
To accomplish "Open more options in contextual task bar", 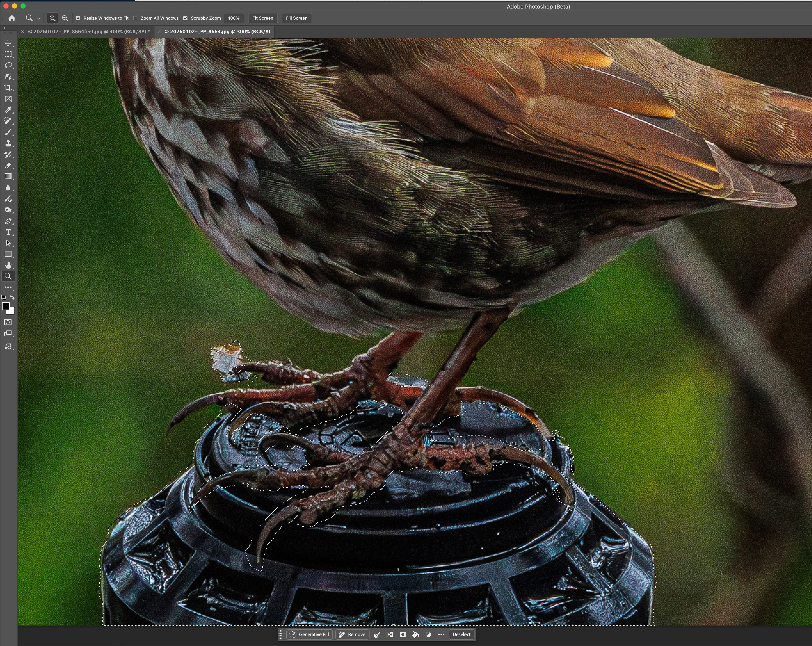I will click(x=441, y=634).
